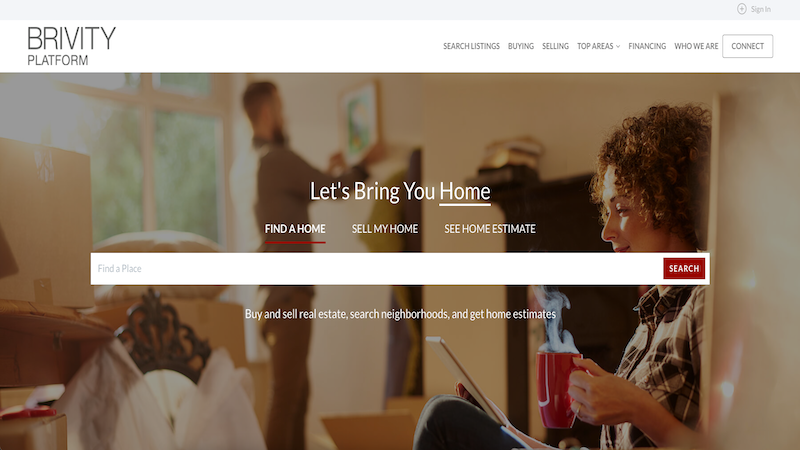Open Search Listings in the navigation
800x450 pixels.
coord(471,46)
